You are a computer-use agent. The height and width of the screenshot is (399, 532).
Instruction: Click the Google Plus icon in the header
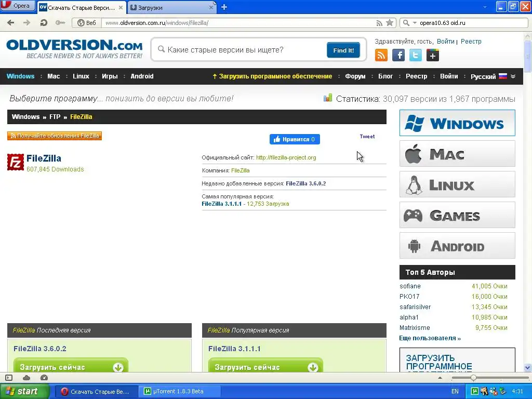(x=433, y=55)
